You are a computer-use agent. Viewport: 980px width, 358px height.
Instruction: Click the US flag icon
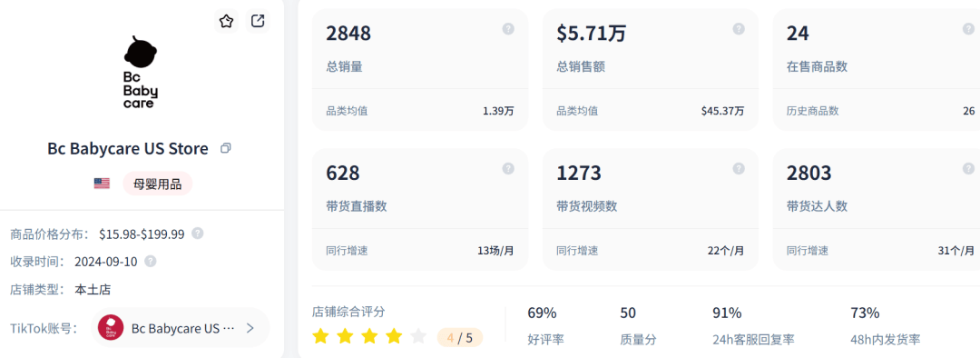pos(102,184)
